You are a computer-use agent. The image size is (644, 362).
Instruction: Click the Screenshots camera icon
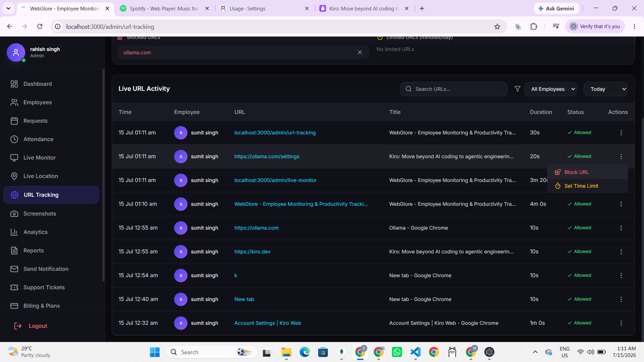pyautogui.click(x=14, y=214)
